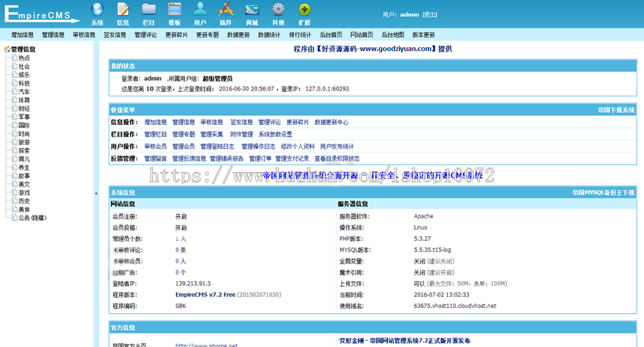The image size is (644, 347).
Task: Collapse the left sidebar with arrow handle
Action: 96,193
